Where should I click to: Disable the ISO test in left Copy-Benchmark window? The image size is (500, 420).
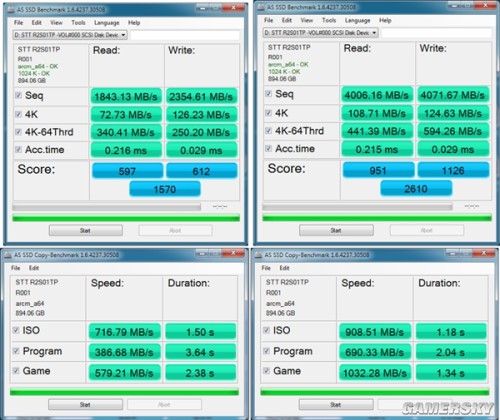click(x=16, y=330)
